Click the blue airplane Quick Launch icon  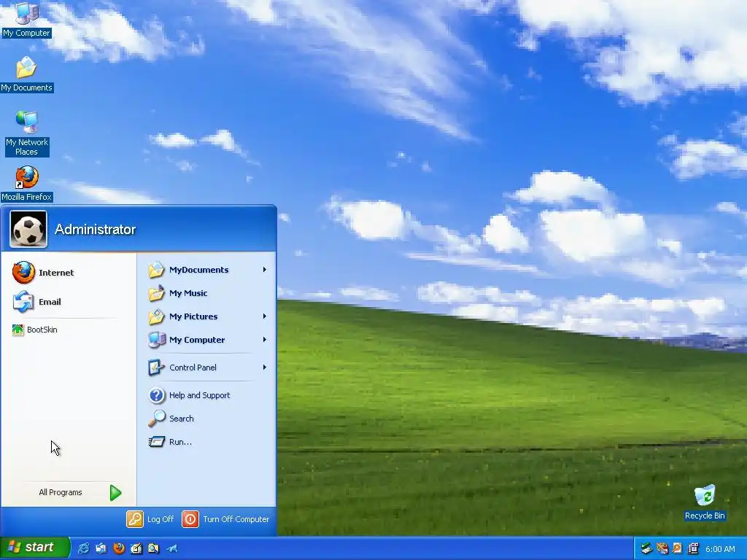tap(172, 548)
